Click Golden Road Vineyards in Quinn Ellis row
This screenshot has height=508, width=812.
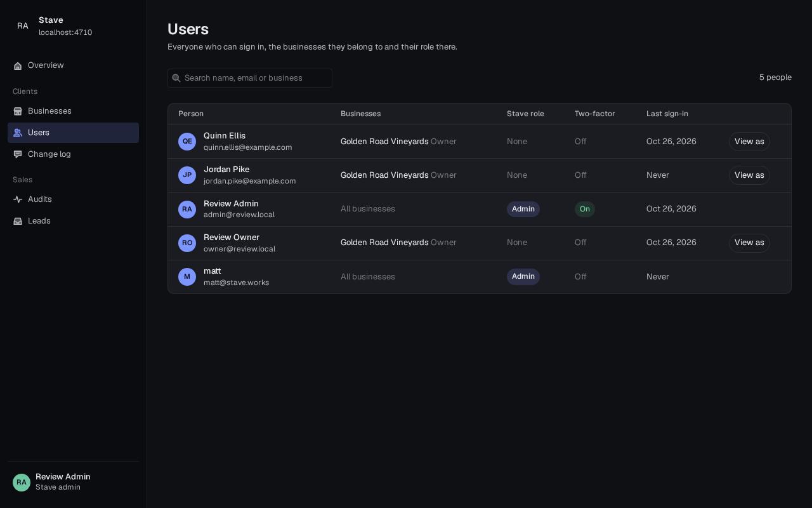(x=384, y=142)
